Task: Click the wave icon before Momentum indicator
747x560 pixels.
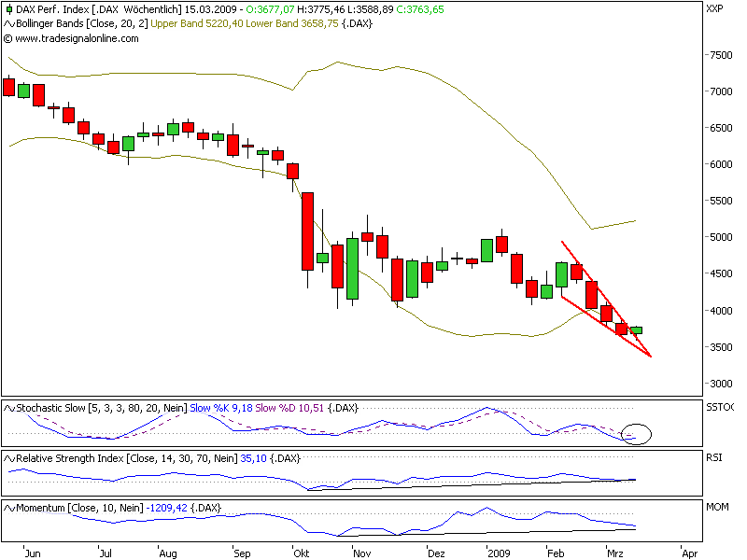Action: [8, 509]
